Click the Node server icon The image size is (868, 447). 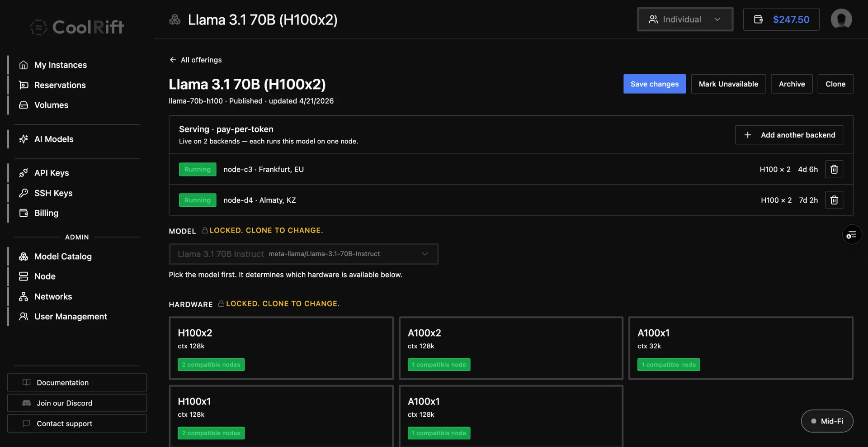pyautogui.click(x=24, y=276)
